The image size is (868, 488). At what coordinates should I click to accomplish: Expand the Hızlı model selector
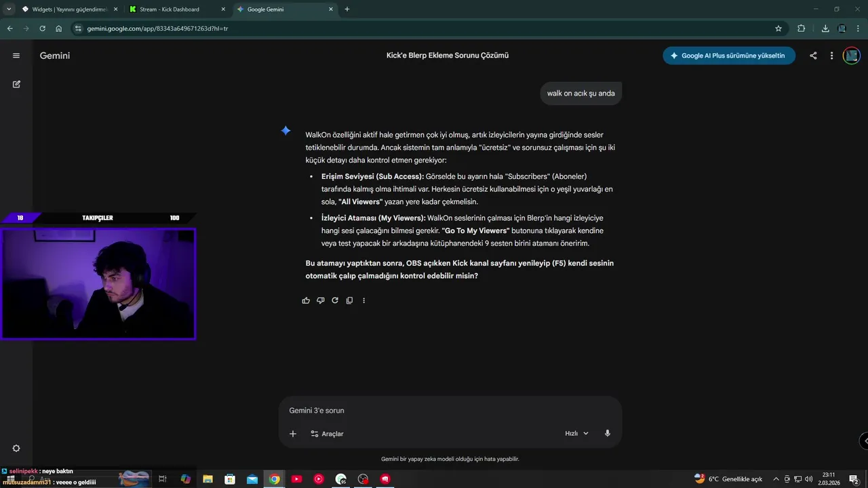coord(577,433)
